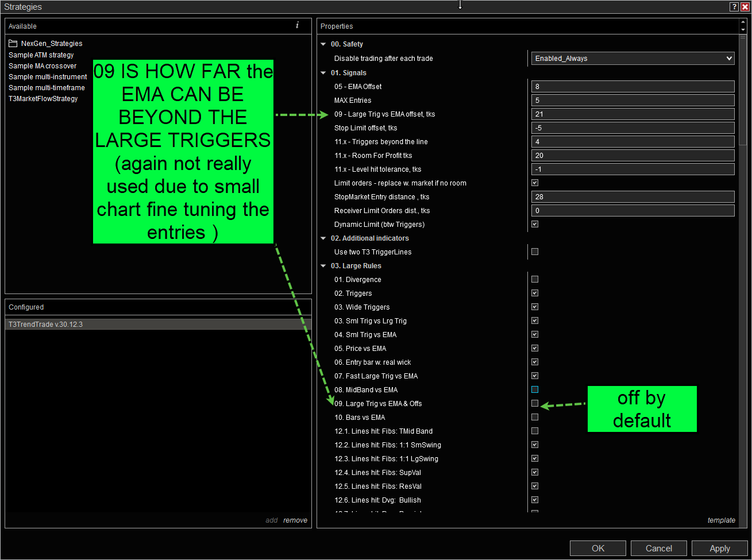Enable the 01. Divergence checkbox
Screen dimensions: 752x560
coord(535,280)
